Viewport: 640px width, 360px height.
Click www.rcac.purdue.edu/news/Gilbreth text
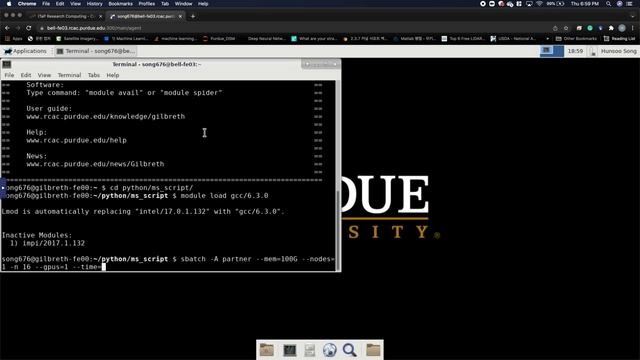[x=95, y=164]
